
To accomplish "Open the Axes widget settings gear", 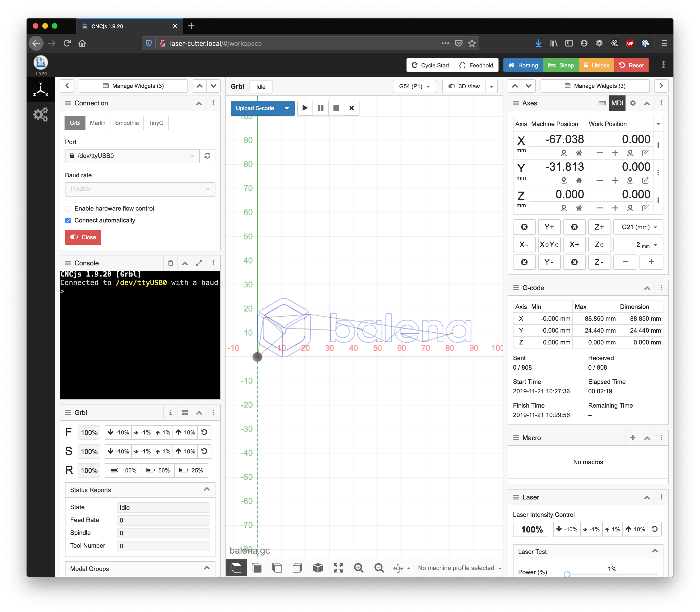I will pyautogui.click(x=633, y=103).
